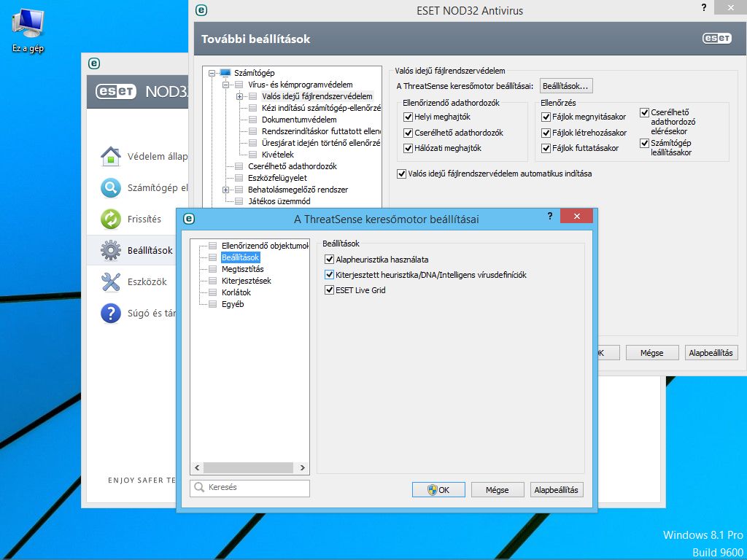Toggle Fájlok létrehozásakor checkbox

pyautogui.click(x=546, y=133)
